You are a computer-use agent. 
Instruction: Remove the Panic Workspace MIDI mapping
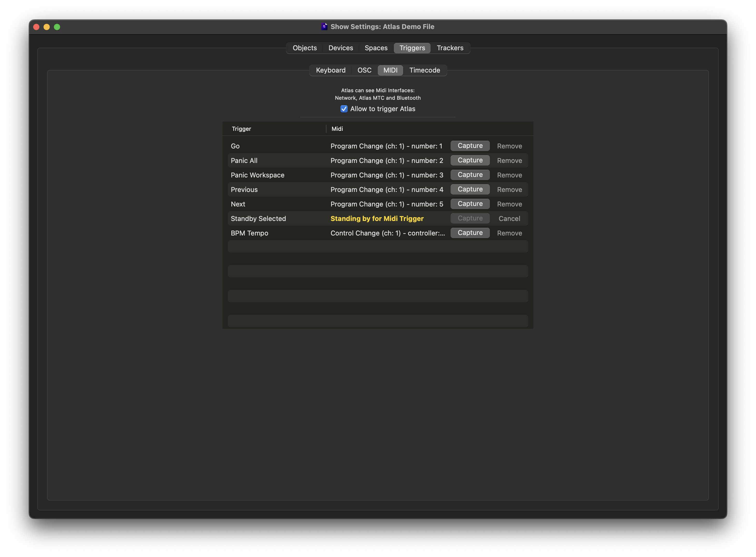tap(509, 175)
